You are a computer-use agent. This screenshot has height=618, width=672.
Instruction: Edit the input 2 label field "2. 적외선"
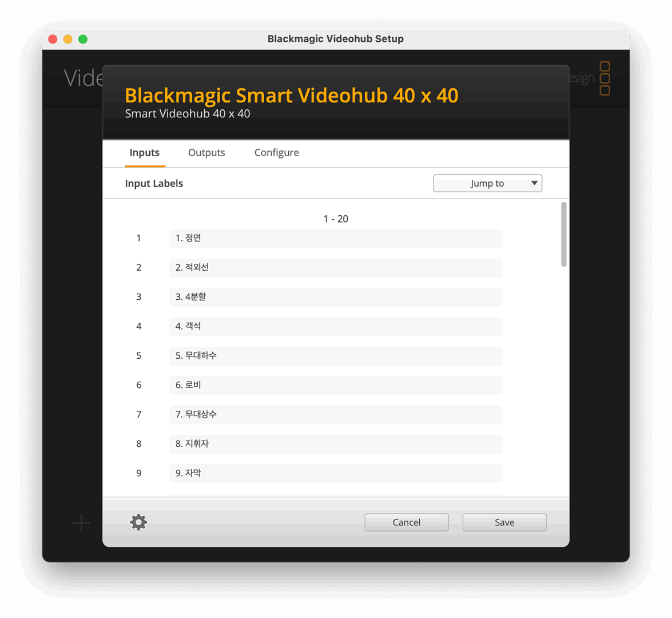(336, 268)
